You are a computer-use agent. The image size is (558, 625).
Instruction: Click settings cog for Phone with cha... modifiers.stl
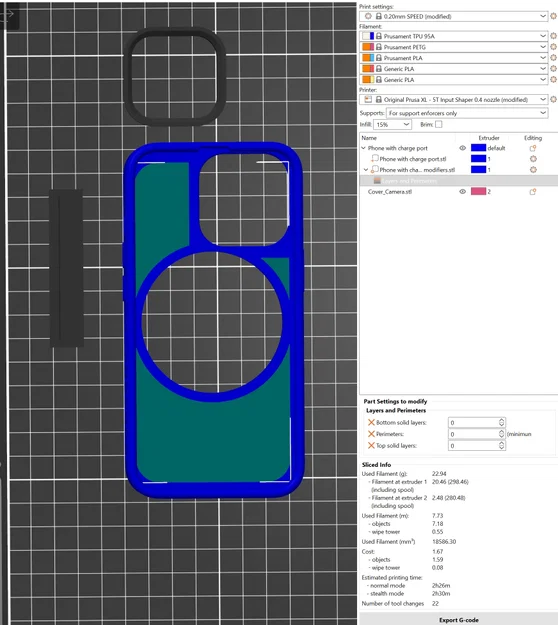(533, 169)
